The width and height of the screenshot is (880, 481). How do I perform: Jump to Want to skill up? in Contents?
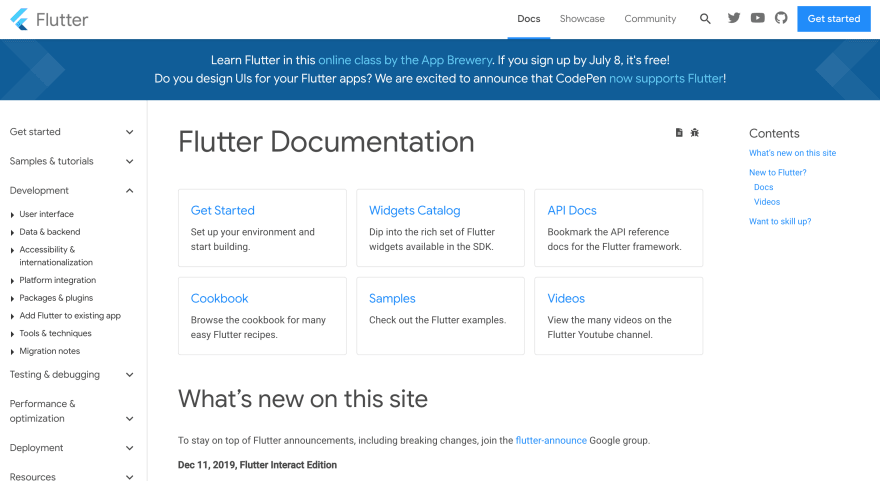(780, 221)
